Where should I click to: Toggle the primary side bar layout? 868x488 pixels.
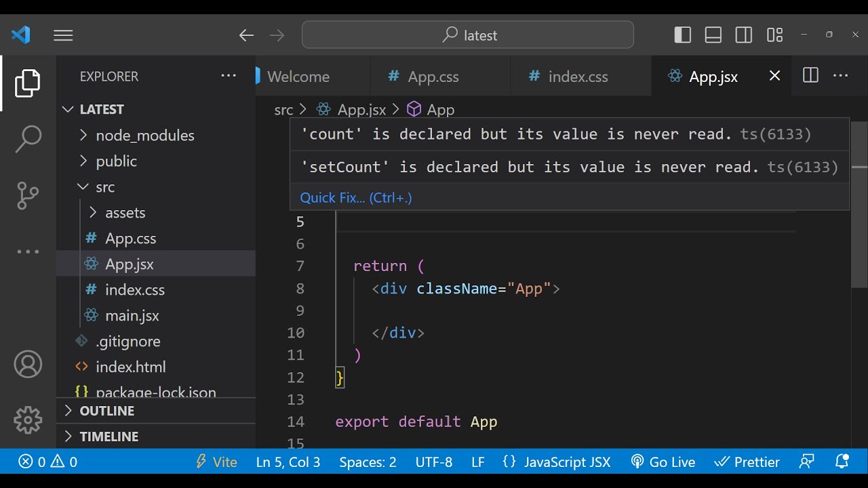click(683, 35)
